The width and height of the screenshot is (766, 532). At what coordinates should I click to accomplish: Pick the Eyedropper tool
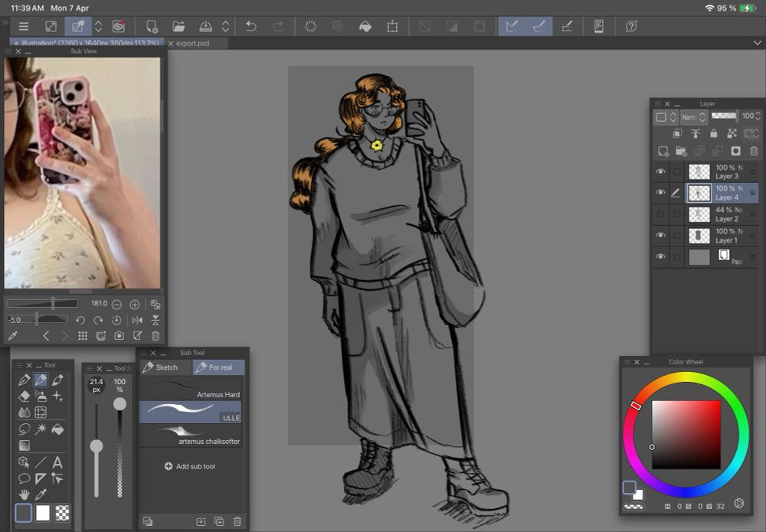[x=39, y=496]
